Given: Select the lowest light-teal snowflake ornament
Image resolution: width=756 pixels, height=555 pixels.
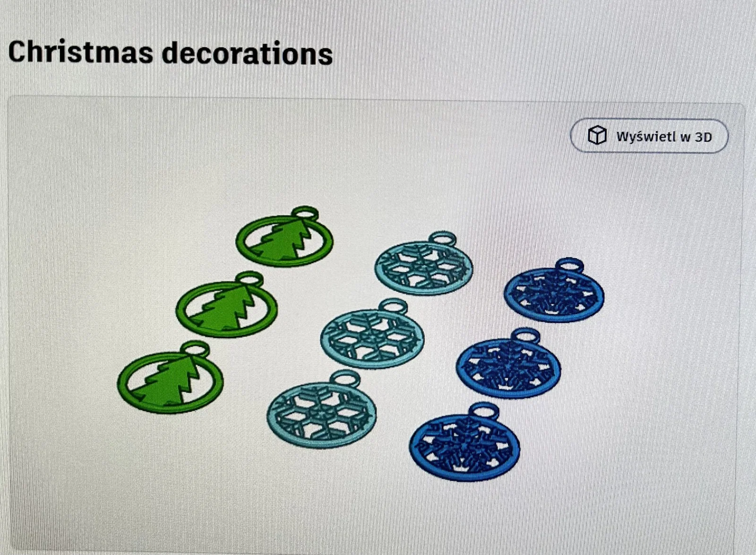Looking at the screenshot, I should [x=322, y=409].
